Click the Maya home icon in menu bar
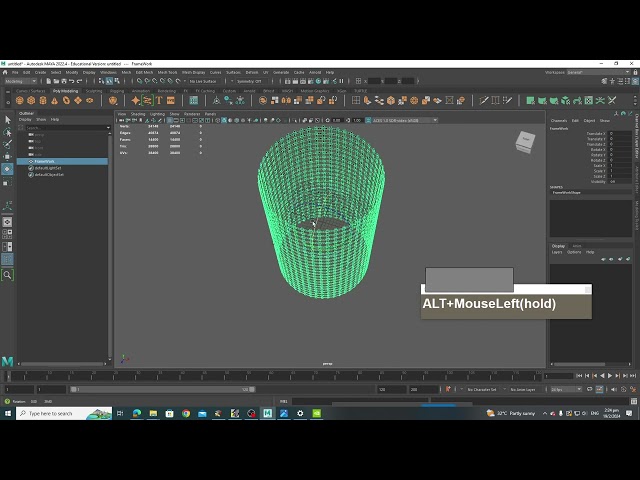This screenshot has width=640, height=480. tap(5, 72)
